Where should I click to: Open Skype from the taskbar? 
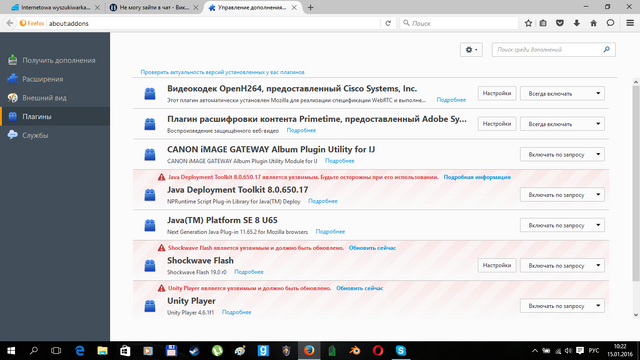[401, 351]
